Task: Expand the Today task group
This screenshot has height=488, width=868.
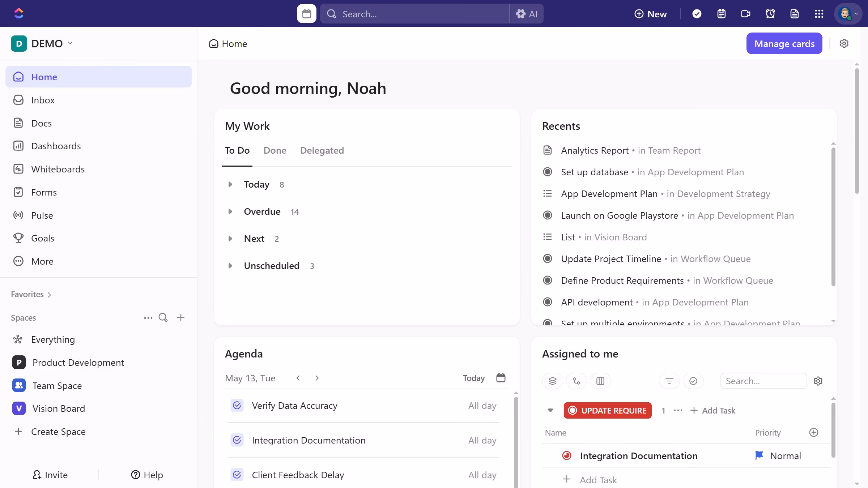Action: (230, 184)
